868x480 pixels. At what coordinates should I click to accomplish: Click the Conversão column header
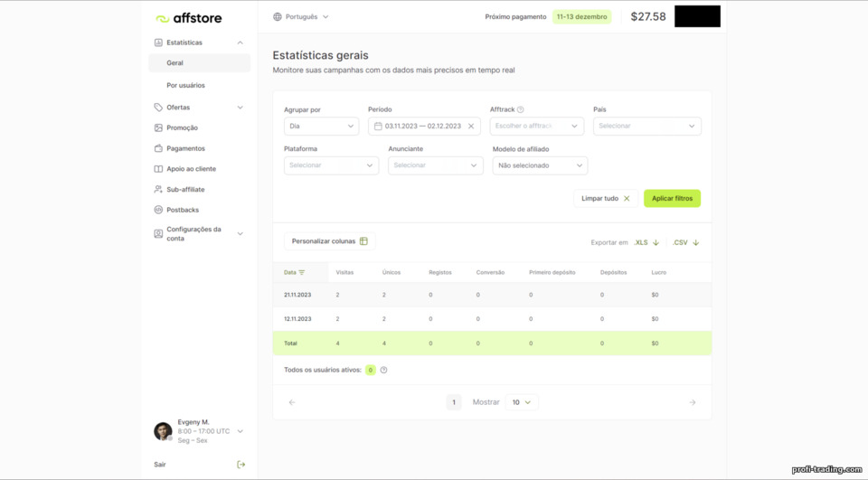pyautogui.click(x=490, y=272)
